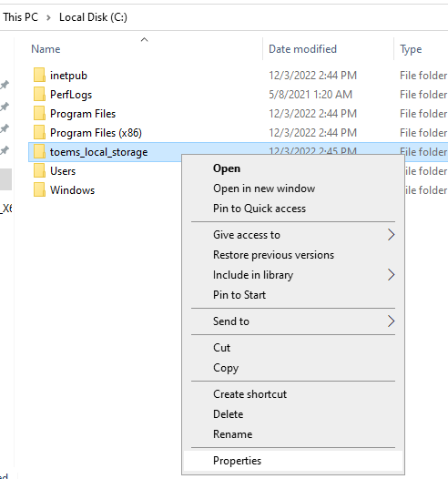Expand the Give access to submenu
This screenshot has width=448, height=479.
(293, 235)
